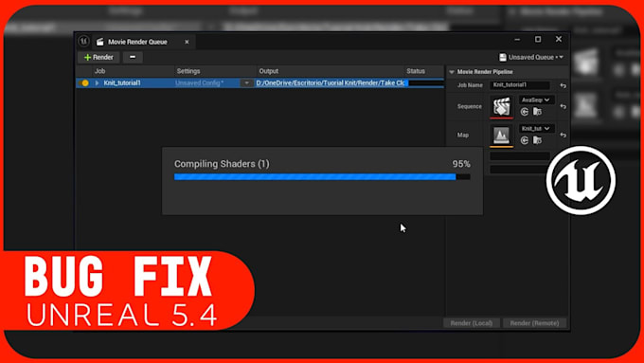Toggle the yellow enable circle for Knit_tutorial1
The height and width of the screenshot is (363, 644).
tap(85, 83)
